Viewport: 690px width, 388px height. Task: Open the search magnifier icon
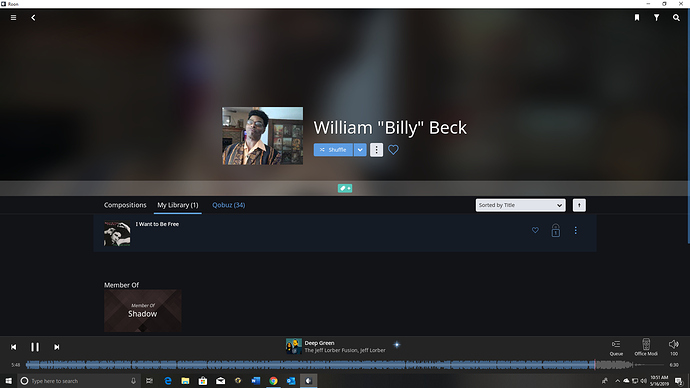coord(676,18)
